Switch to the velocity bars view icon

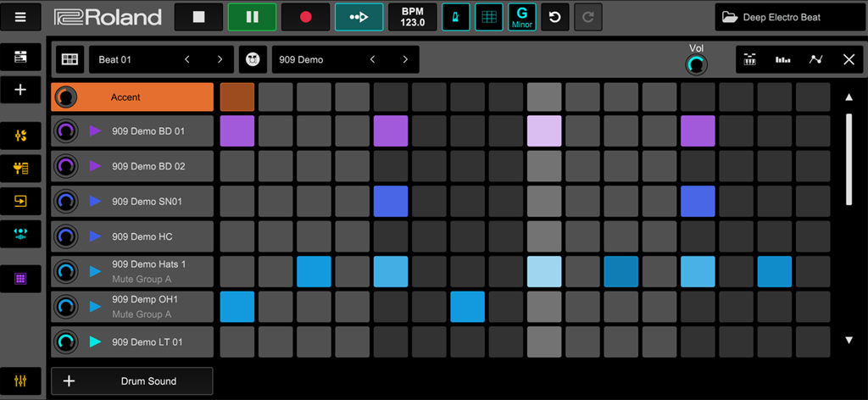point(782,59)
